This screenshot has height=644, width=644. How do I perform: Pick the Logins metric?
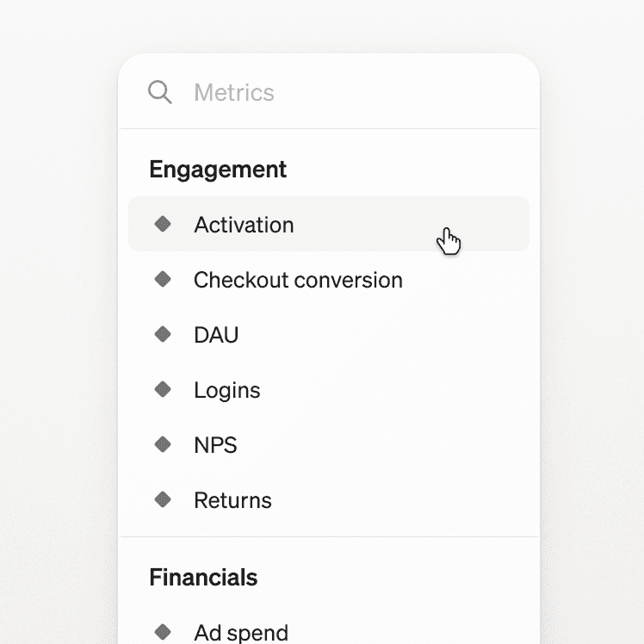point(226,390)
